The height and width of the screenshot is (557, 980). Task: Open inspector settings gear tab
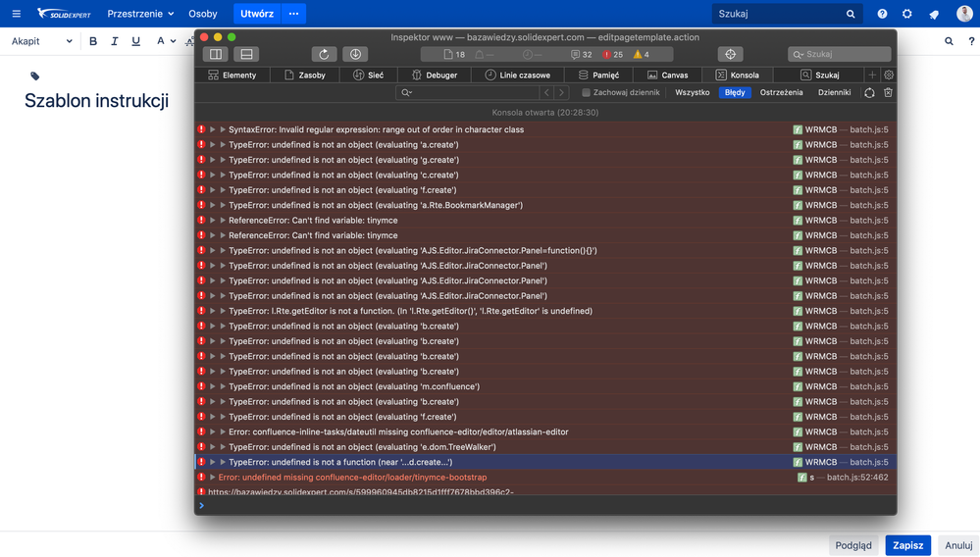pos(889,75)
